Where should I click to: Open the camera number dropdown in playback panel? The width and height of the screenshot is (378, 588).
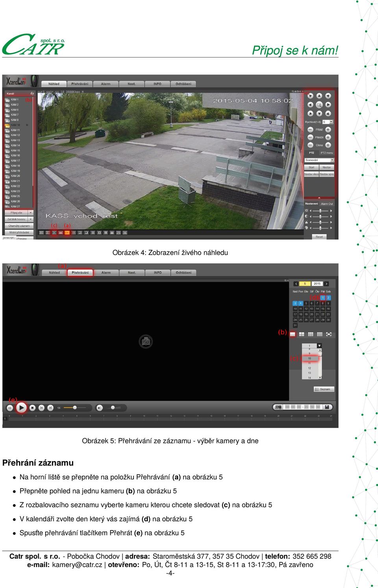click(x=319, y=346)
